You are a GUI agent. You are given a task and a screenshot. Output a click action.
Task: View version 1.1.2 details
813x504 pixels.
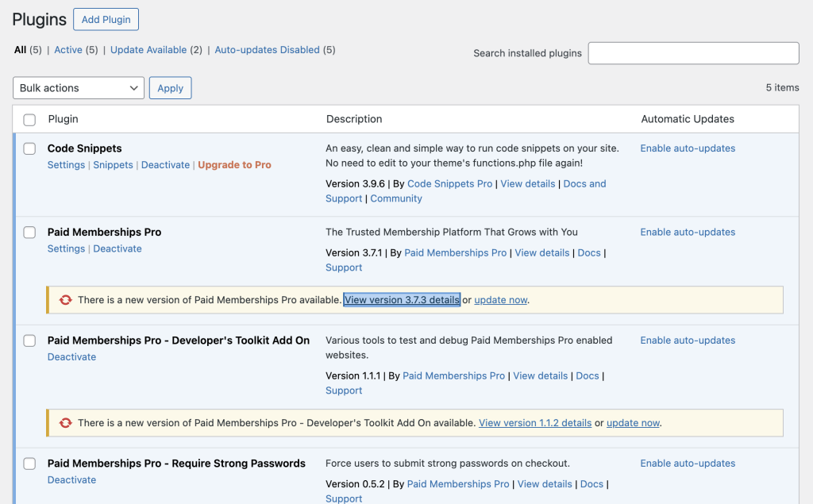tap(535, 422)
